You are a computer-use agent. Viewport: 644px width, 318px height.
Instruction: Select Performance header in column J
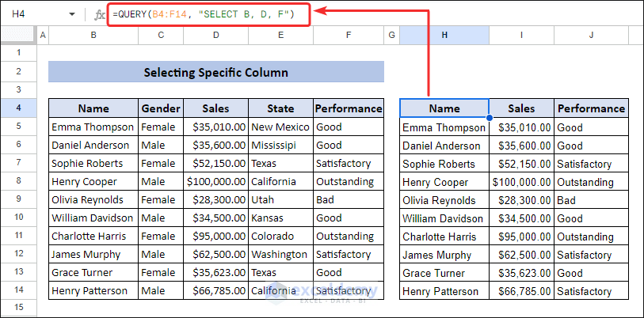click(x=591, y=108)
